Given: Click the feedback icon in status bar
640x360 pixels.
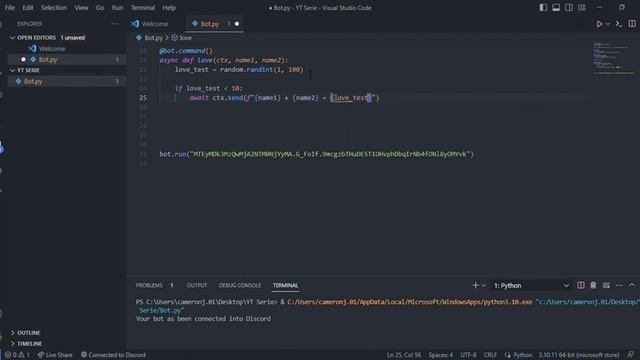Looking at the screenshot, I should (631, 355).
